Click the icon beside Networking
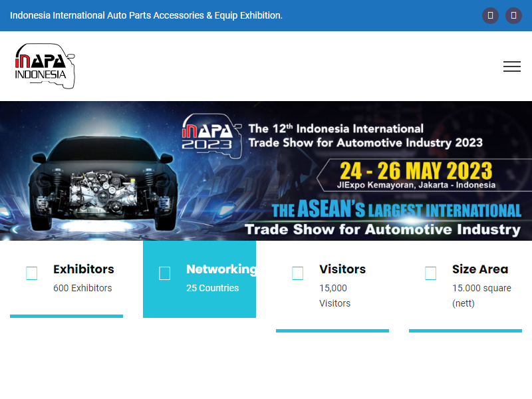Viewport: 532px width, 399px height. click(164, 273)
